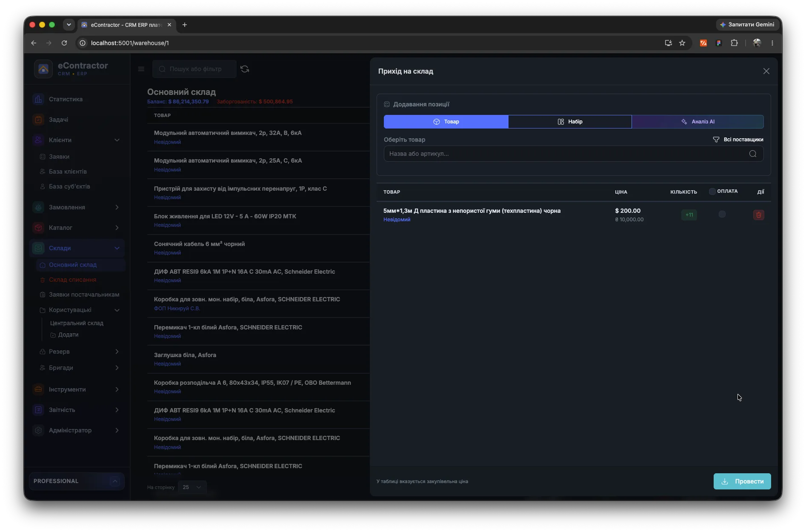Collapse the Склади section chevron
Image resolution: width=806 pixels, height=532 pixels.
click(x=117, y=248)
